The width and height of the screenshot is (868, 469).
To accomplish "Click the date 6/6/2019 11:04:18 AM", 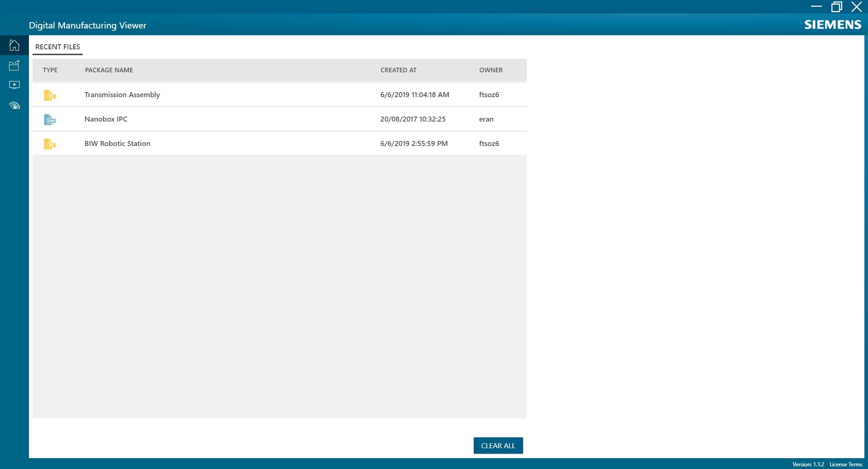I will point(415,95).
